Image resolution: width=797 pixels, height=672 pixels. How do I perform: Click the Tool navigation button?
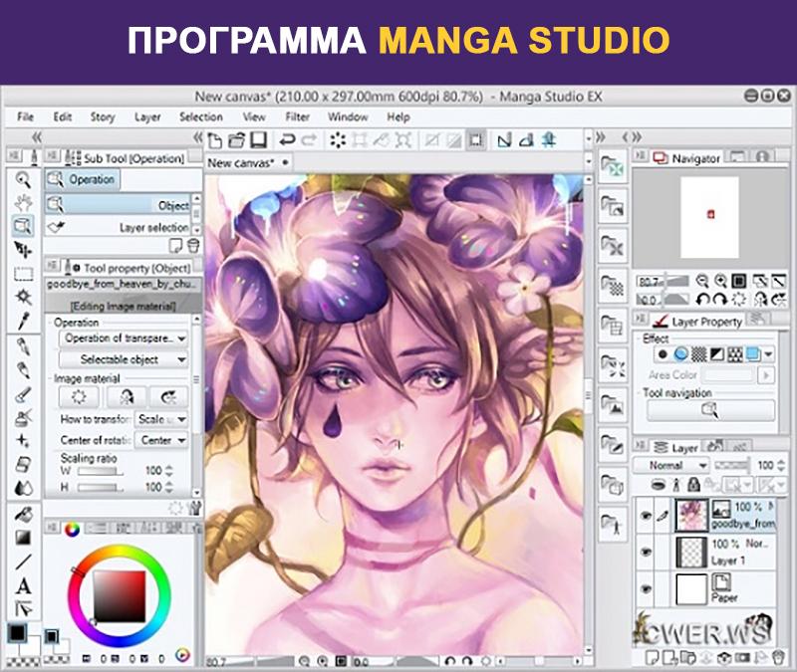[x=710, y=410]
